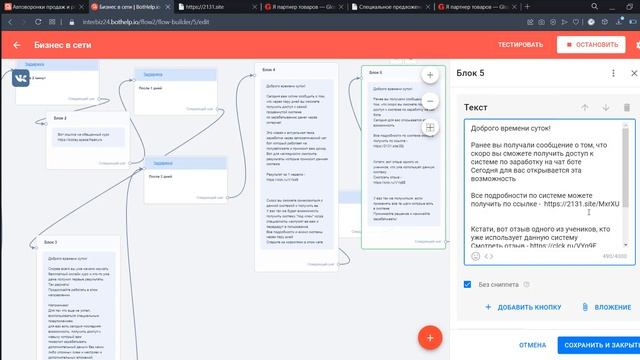Click the browser address bar URL

coord(146,22)
